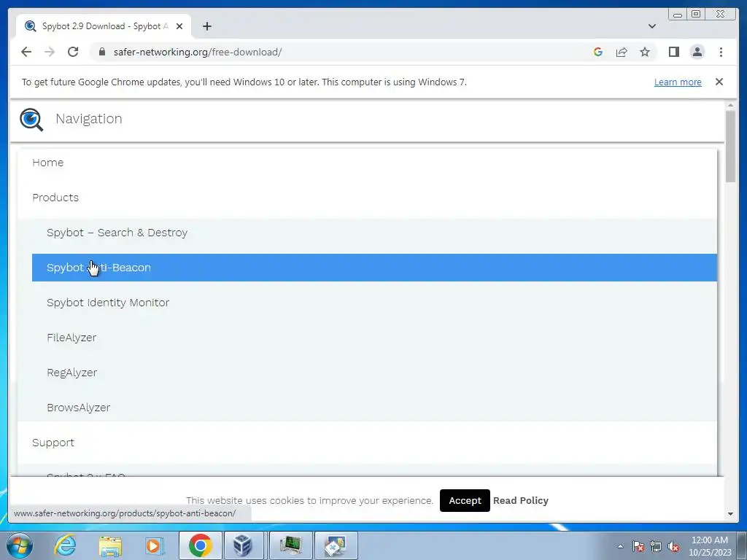Switch to Chrome in taskbar
This screenshot has height=560, width=747.
tap(200, 545)
